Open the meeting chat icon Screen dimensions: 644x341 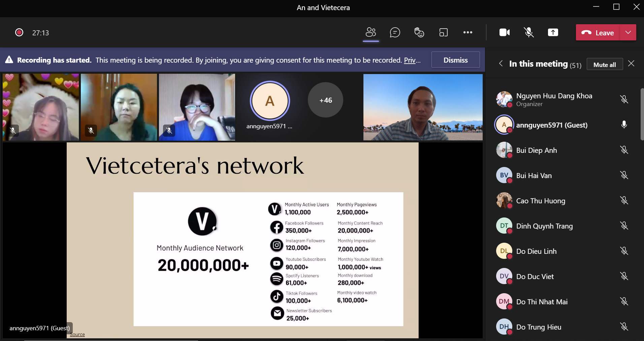click(395, 33)
